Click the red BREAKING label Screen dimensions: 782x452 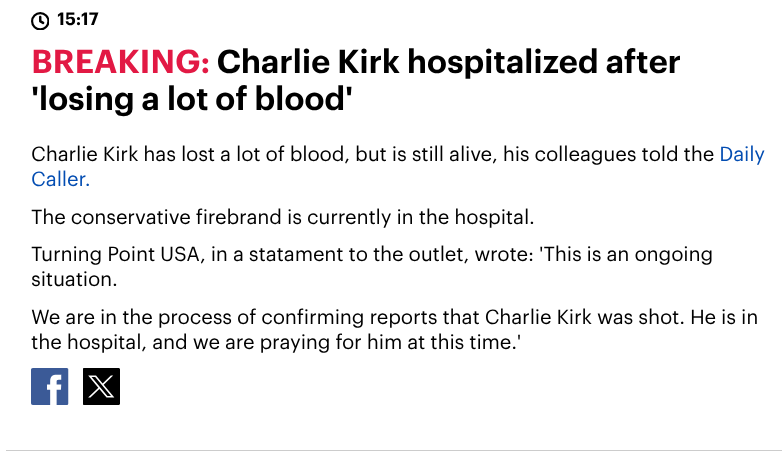[x=120, y=63]
